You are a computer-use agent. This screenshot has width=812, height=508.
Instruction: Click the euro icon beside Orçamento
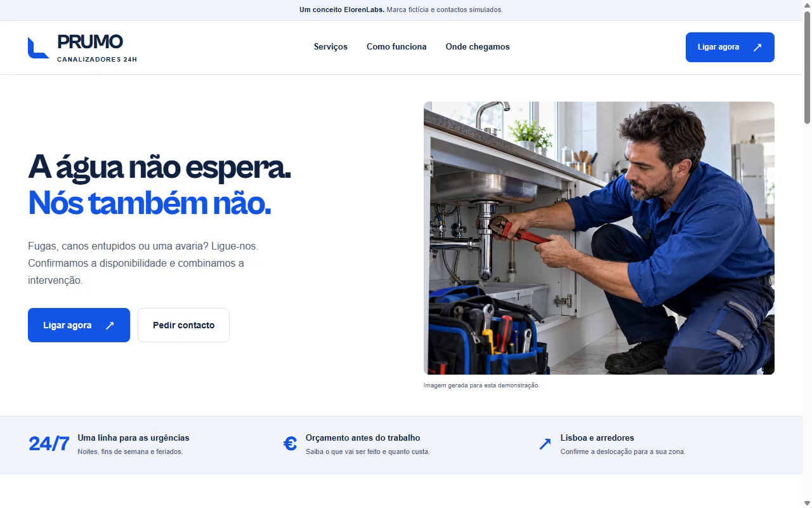290,444
